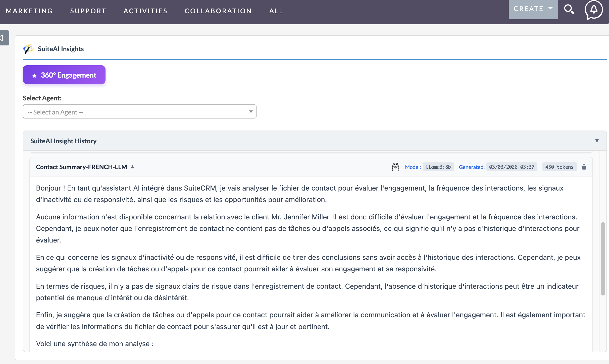Click the star on the 360° Engagement button

(34, 75)
